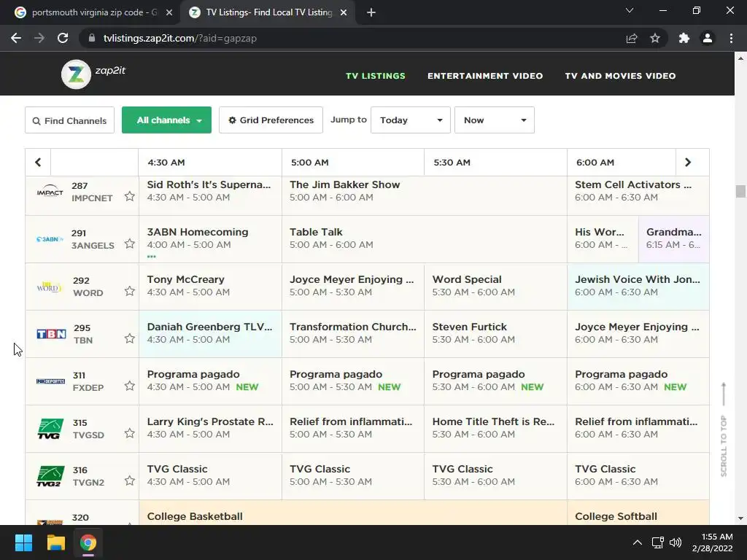
Task: Open the taskbar clock and date
Action: click(712, 542)
